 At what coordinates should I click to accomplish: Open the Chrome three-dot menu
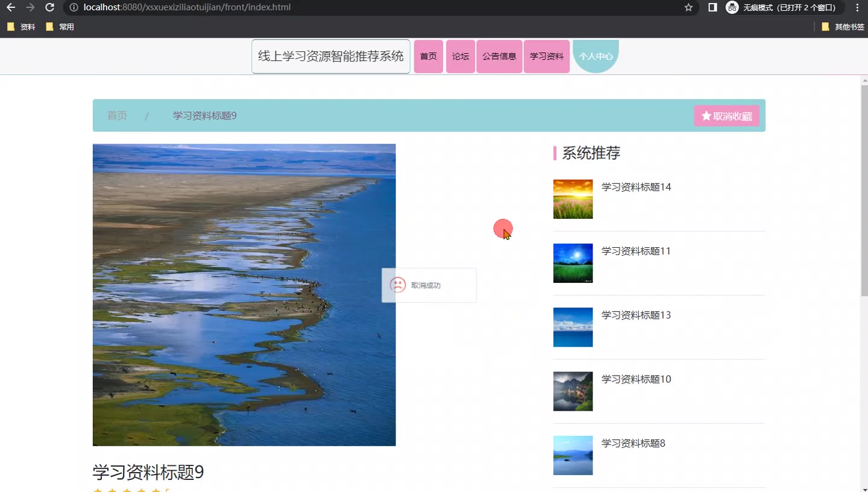coord(857,8)
